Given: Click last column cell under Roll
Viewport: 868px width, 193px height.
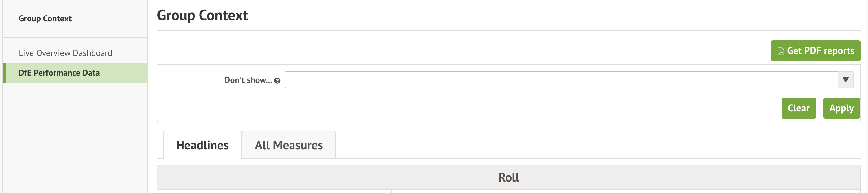Looking at the screenshot, I should pos(743,191).
